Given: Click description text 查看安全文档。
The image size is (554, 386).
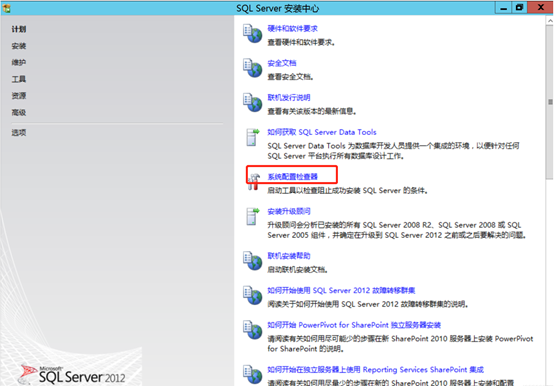Looking at the screenshot, I should [x=290, y=77].
